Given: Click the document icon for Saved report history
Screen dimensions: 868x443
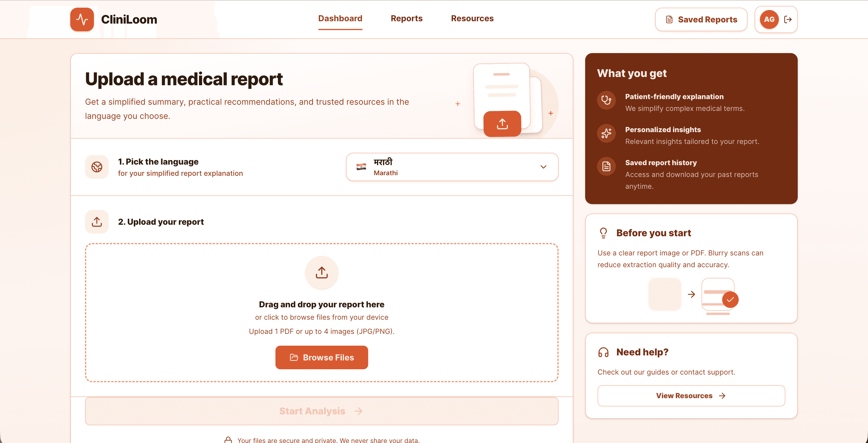Looking at the screenshot, I should [606, 166].
